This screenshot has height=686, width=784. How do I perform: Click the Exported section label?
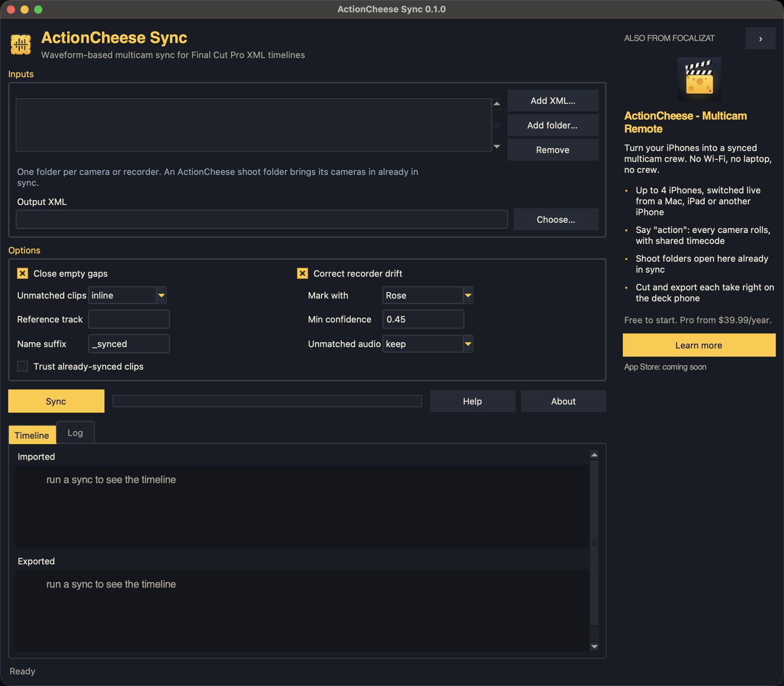click(36, 561)
